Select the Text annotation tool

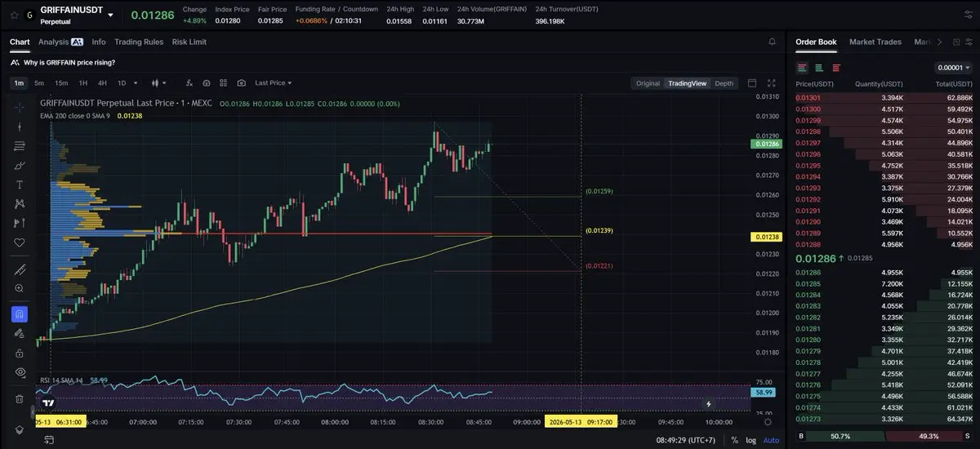pyautogui.click(x=20, y=184)
